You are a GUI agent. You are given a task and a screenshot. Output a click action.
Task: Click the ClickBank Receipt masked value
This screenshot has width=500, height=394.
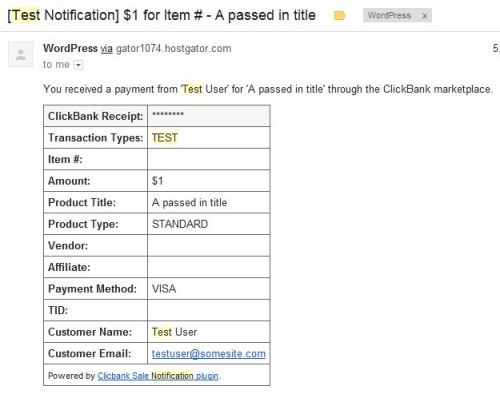click(x=168, y=115)
